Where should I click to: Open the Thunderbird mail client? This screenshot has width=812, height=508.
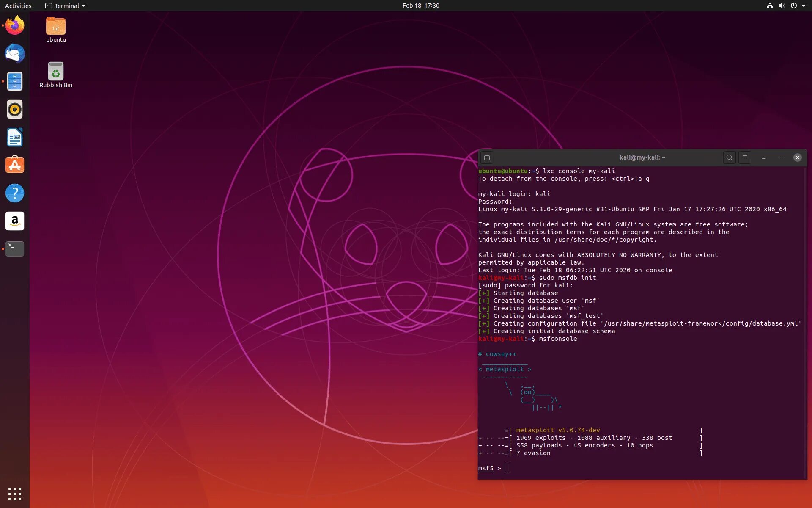15,54
